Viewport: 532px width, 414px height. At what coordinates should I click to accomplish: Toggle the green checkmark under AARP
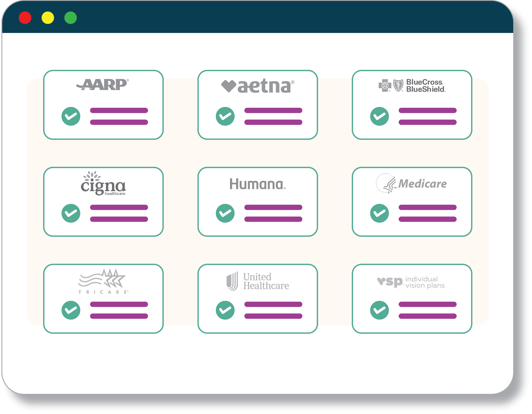tap(71, 116)
